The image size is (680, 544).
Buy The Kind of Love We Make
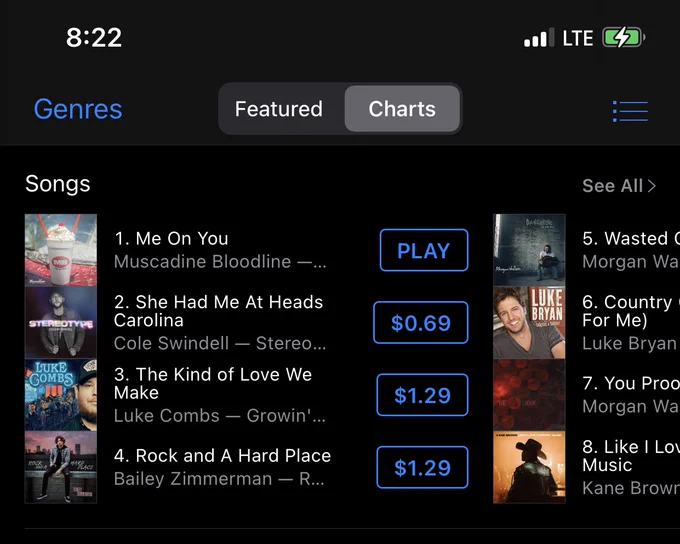coord(422,395)
